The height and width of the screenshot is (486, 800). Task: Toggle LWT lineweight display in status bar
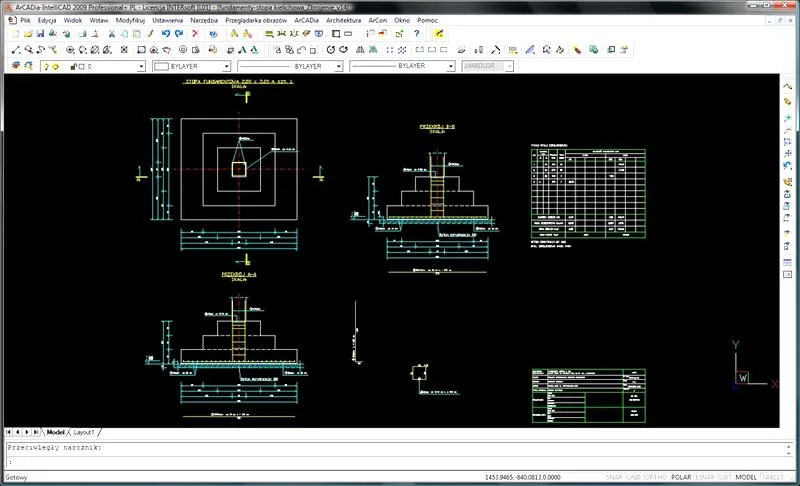(725, 477)
